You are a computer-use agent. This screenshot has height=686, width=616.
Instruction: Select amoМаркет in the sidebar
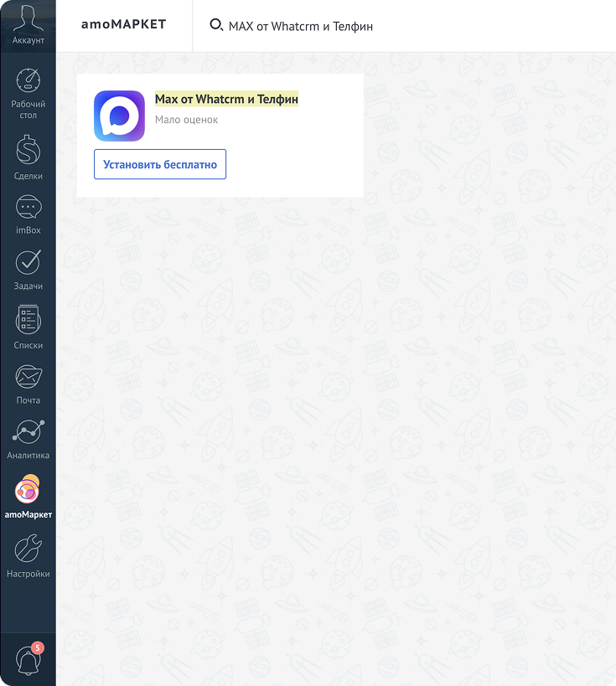coord(28,497)
